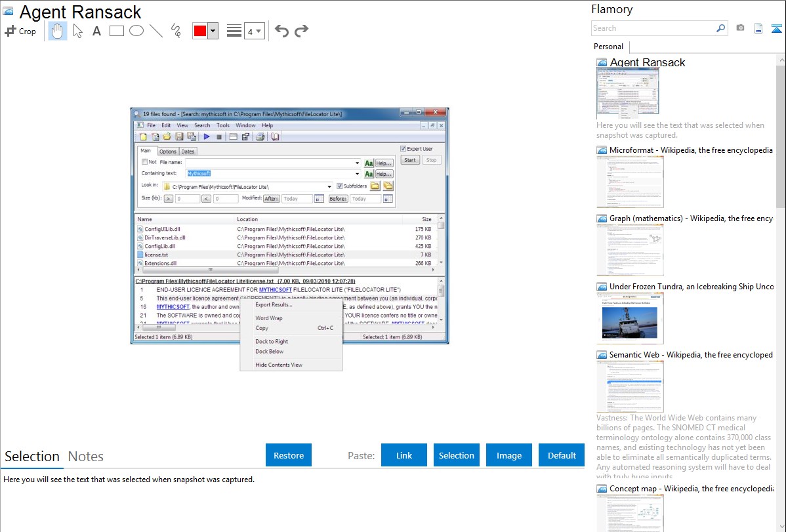786x532 pixels.
Task: Open the Dates tab in Agent Ransack
Action: [x=188, y=152]
